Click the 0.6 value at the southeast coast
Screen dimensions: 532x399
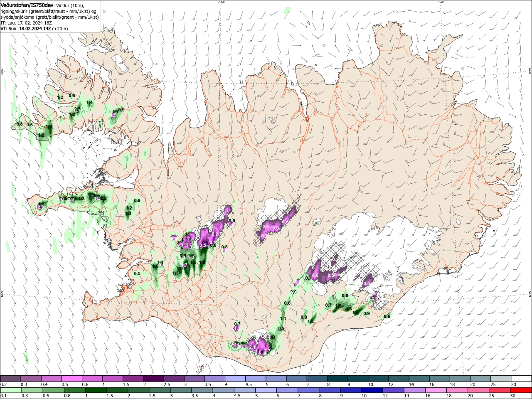[x=387, y=316]
